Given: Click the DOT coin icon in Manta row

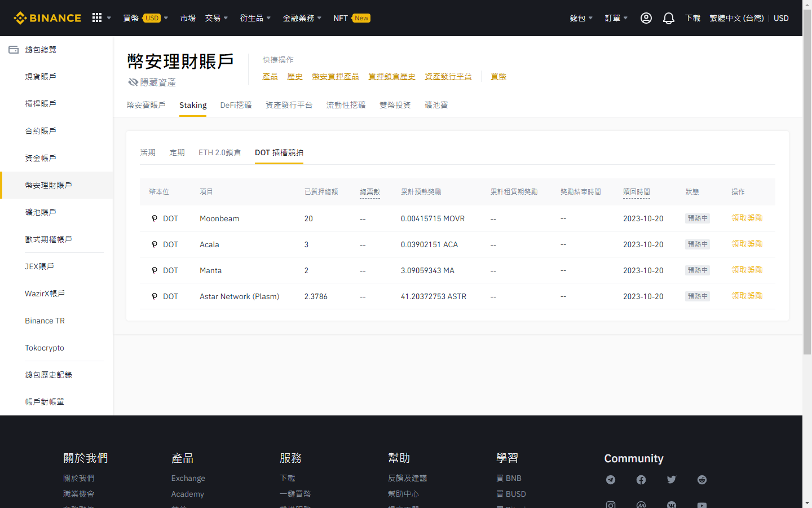Looking at the screenshot, I should coord(154,270).
